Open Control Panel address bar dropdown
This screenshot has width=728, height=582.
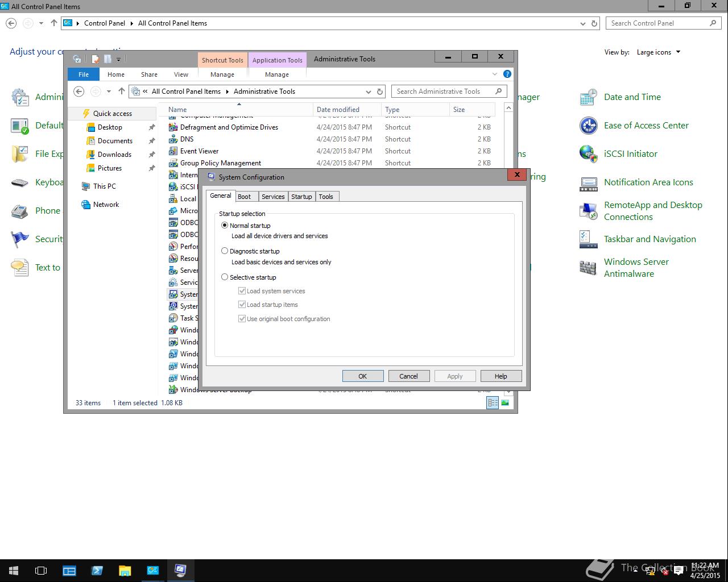[582, 23]
